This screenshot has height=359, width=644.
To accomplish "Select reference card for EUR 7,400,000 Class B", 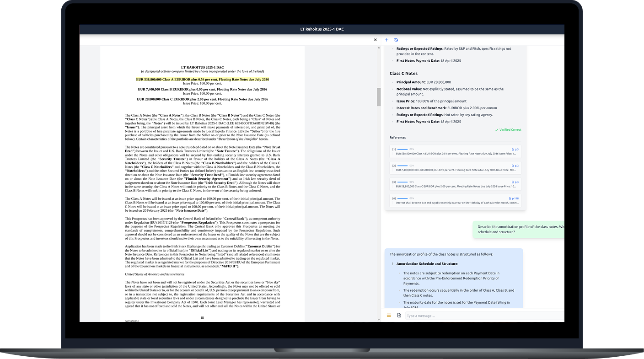I will point(455,170).
